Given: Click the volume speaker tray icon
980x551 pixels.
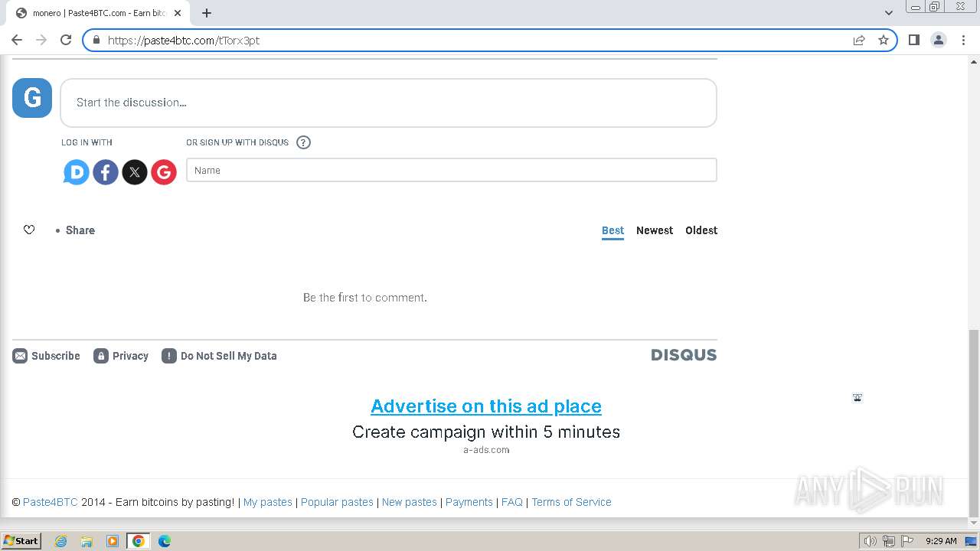Looking at the screenshot, I should [x=870, y=541].
